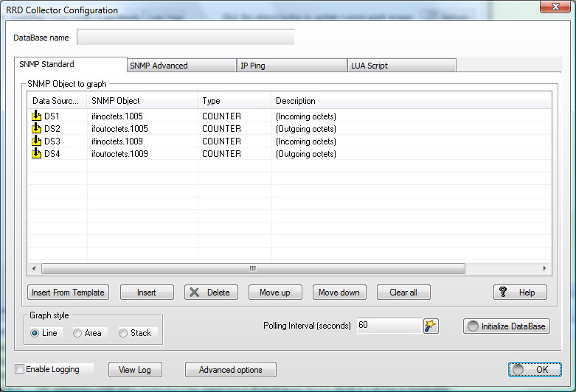Select the Stack graph style
576x392 pixels.
(x=123, y=333)
